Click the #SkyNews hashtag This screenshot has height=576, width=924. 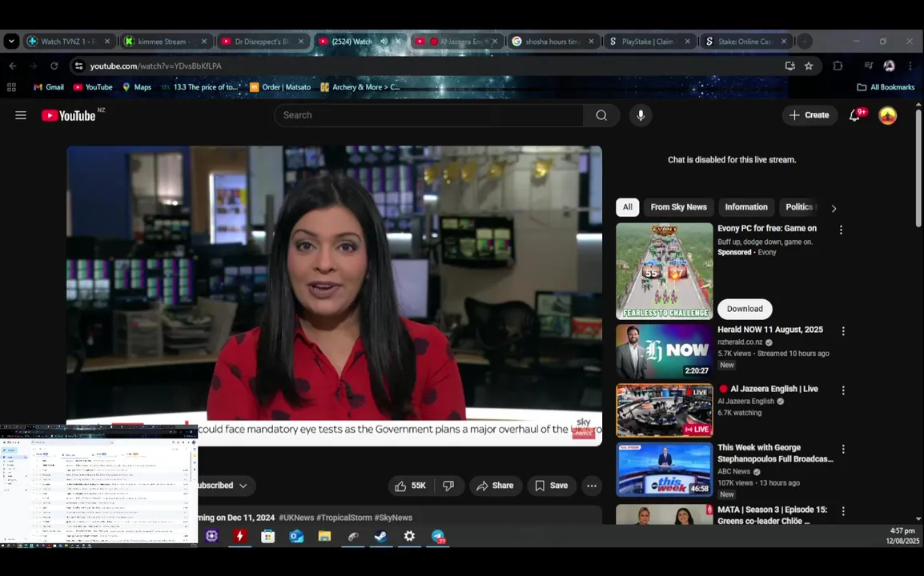[393, 518]
